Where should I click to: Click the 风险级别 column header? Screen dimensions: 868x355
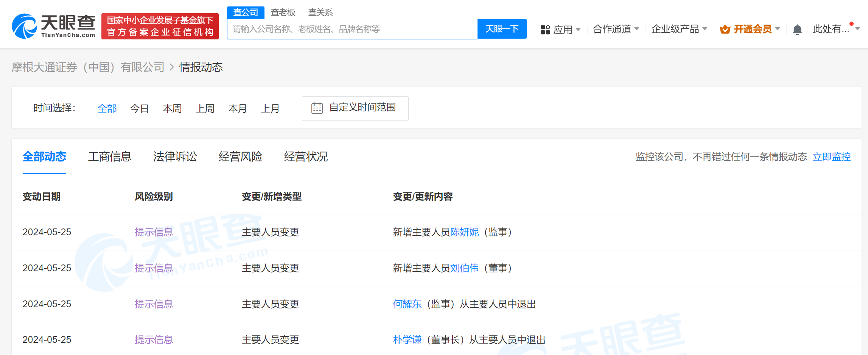154,197
